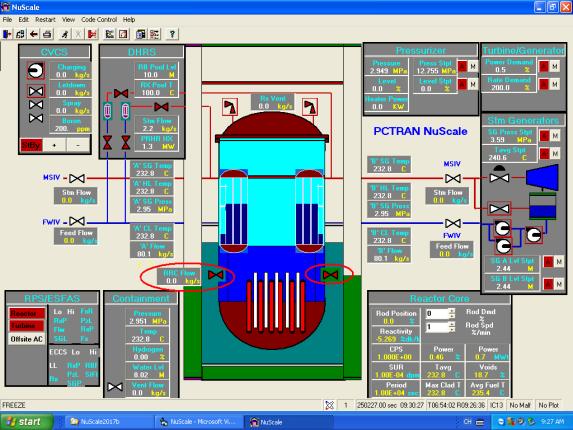573x430 pixels.
Task: Click the blue turbine icon
Action: 542,178
